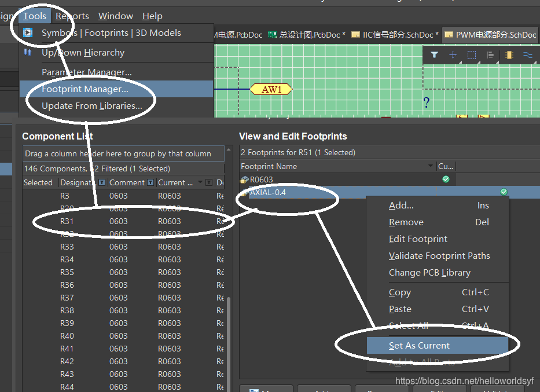This screenshot has height=392, width=540.
Task: Click the selection filter funnel icon
Action: [x=434, y=55]
